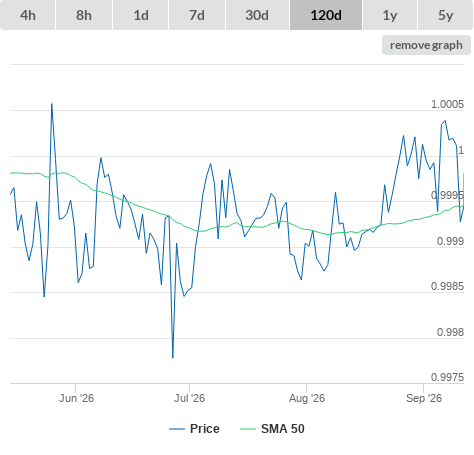Switch to the 8h time range
The image size is (474, 455).
(84, 15)
